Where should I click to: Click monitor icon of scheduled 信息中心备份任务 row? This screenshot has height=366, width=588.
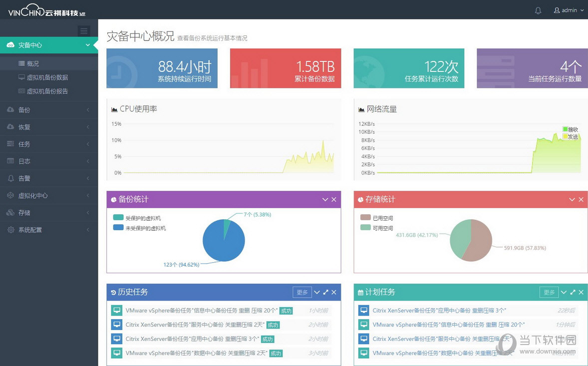pyautogui.click(x=364, y=325)
